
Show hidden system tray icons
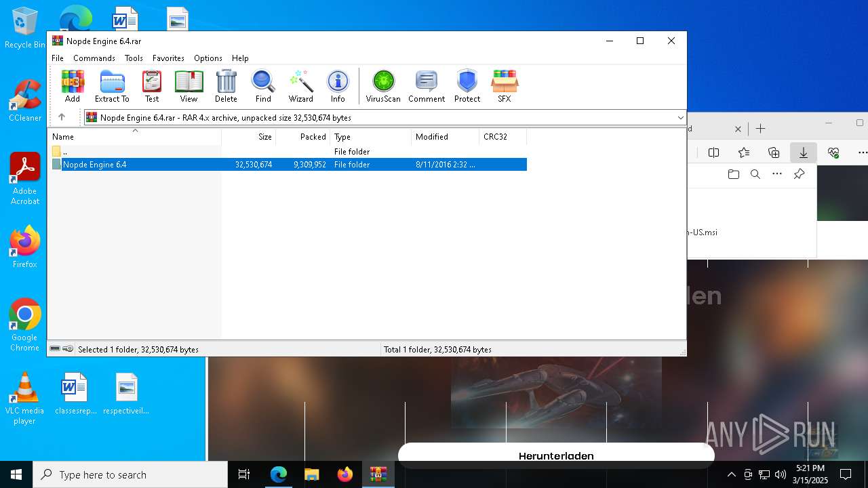pos(731,474)
